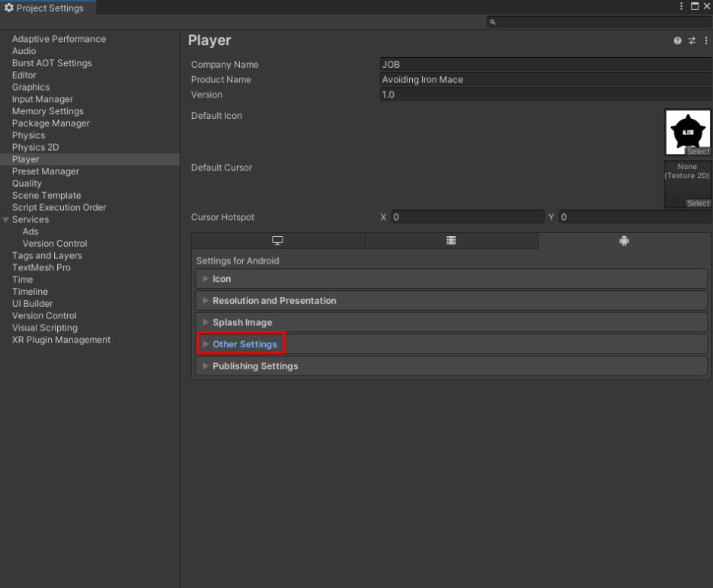713x588 pixels.
Task: Open Package Manager settings
Action: 50,123
